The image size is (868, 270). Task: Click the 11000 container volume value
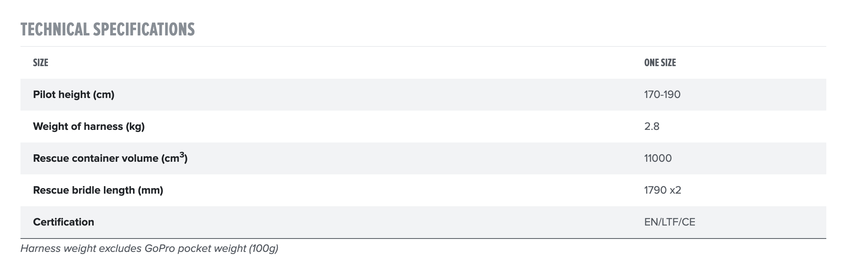(x=658, y=158)
